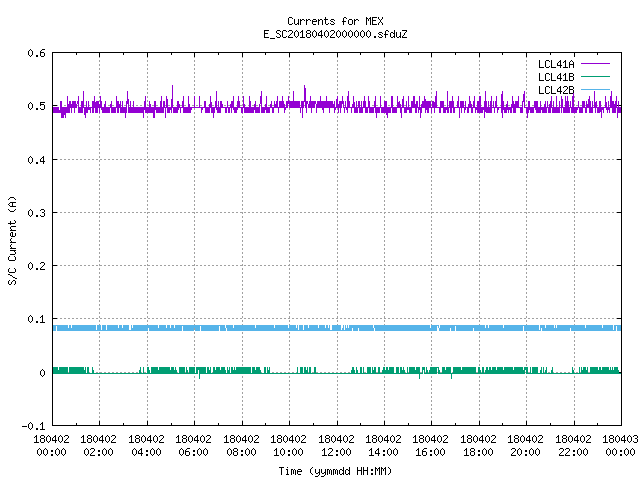Click the 180402 14:00 x-axis tick label
640x480 pixels.
pos(383,446)
